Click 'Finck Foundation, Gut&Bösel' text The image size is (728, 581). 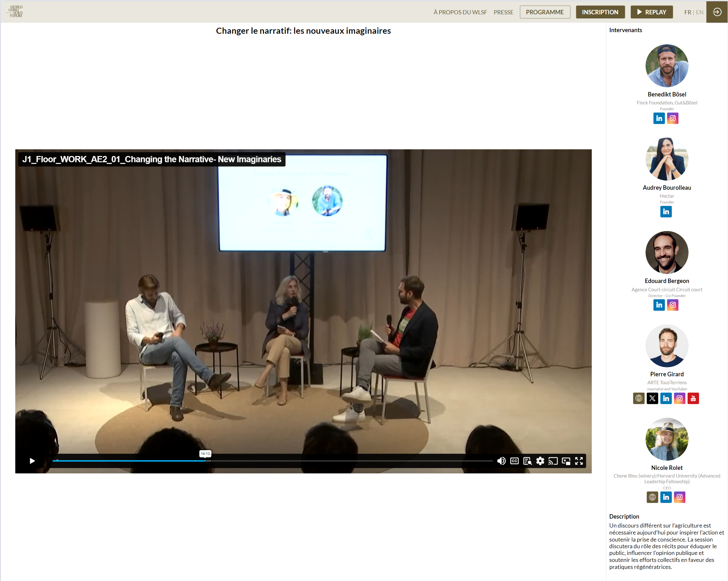click(x=667, y=103)
